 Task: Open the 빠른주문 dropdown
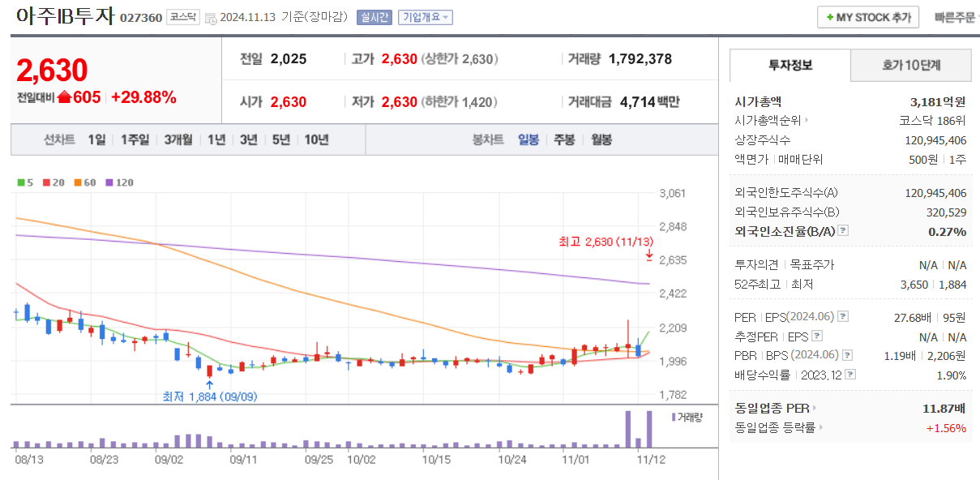pos(955,17)
